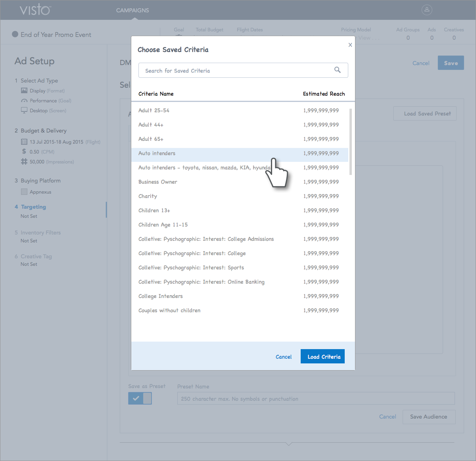Click the flight dates calendar icon
Viewport: 476px width, 461px height.
tap(24, 142)
